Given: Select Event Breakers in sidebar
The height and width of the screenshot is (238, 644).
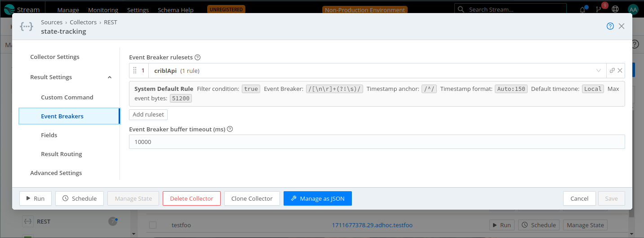Looking at the screenshot, I should coord(69,116).
